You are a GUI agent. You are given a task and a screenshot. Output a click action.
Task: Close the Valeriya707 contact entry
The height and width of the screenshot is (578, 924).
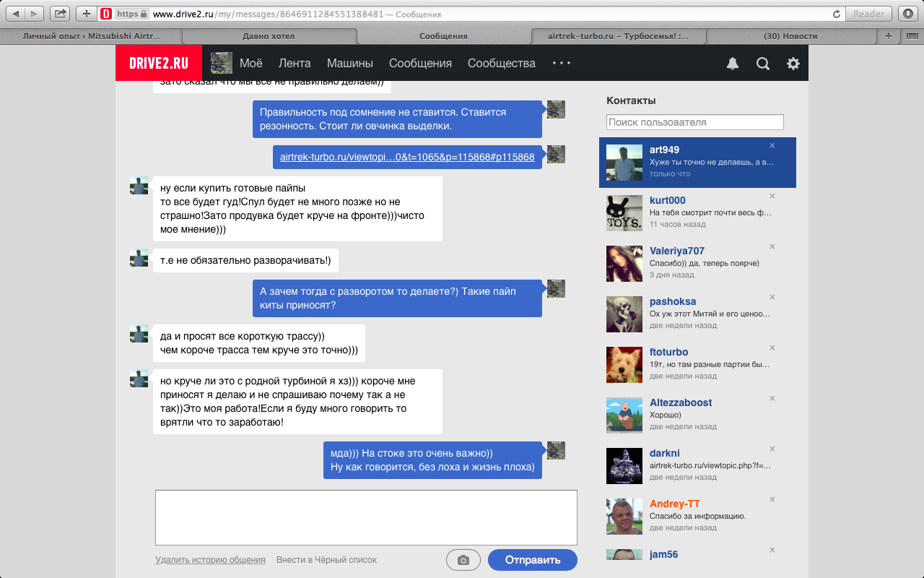[x=772, y=247]
